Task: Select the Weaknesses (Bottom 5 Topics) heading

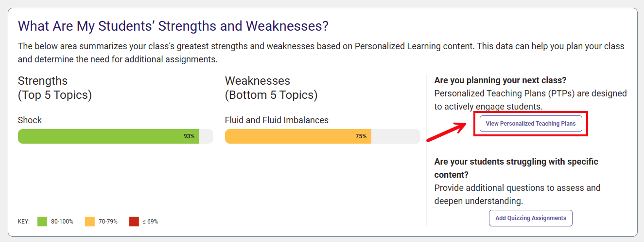Action: point(271,88)
